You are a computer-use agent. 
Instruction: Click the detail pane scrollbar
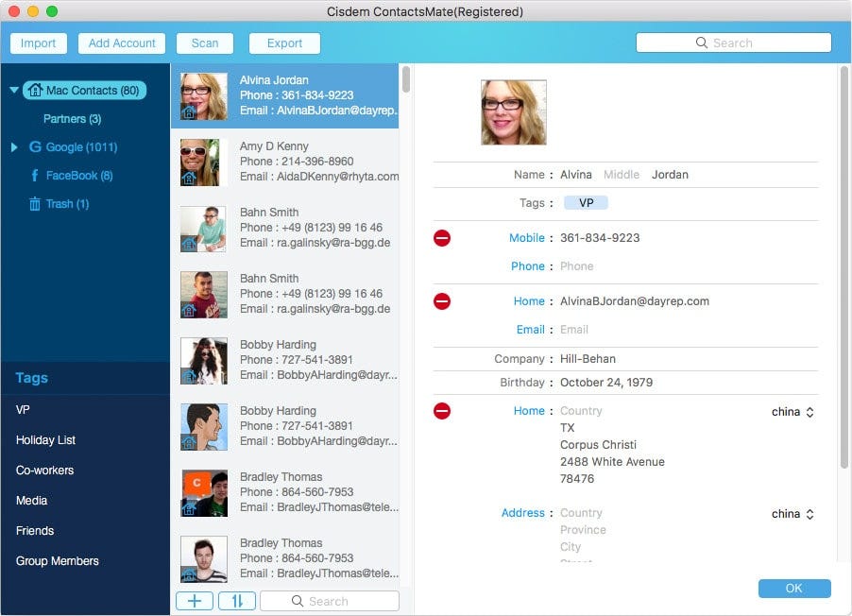[843, 266]
